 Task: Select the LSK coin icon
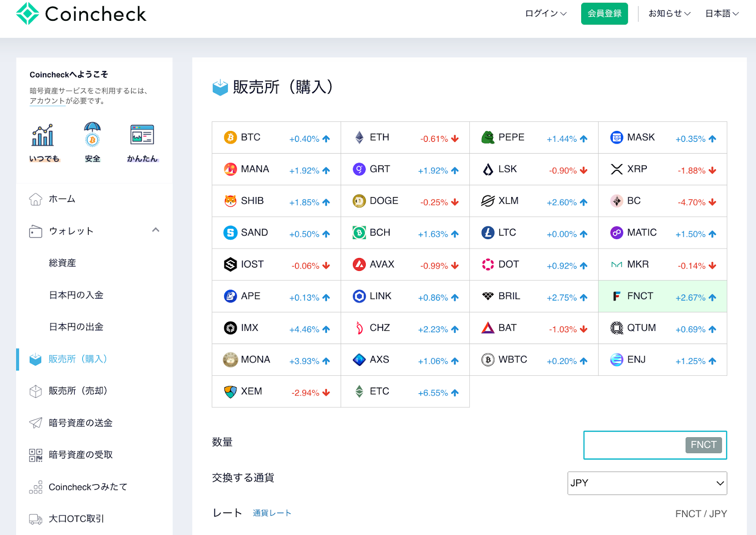coord(488,169)
